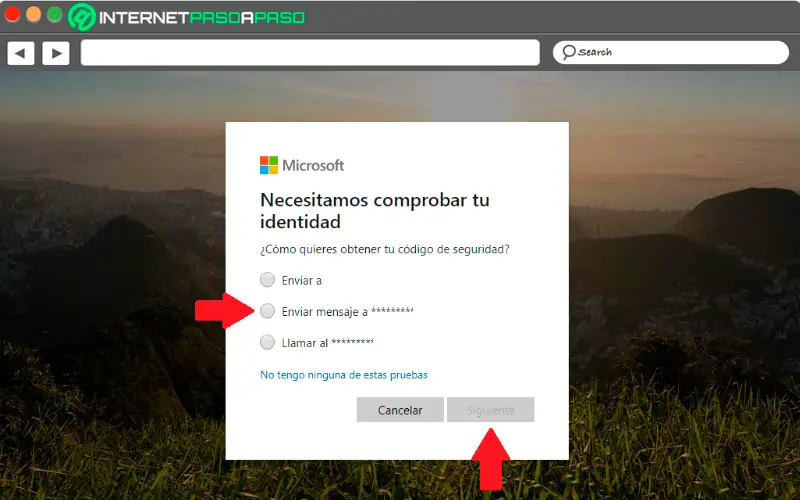The width and height of the screenshot is (800, 500).
Task: Click the text '¿Cómo quieres obtener tu código de seguridad?'
Action: 385,249
